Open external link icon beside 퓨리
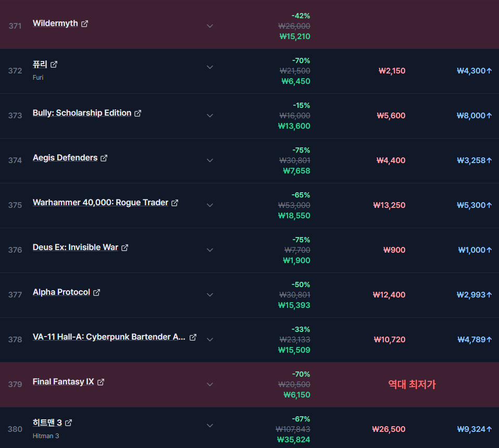Screen dimensions: 499x448 (54, 64)
